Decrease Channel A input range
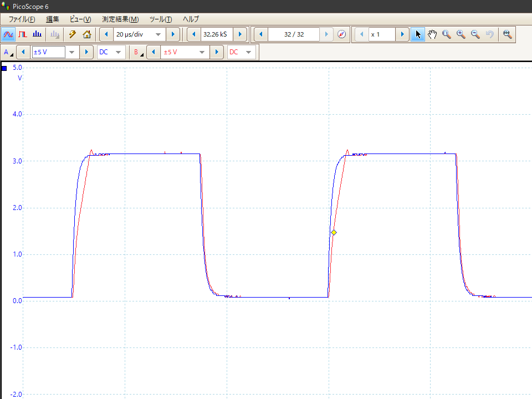This screenshot has width=532, height=399. (23, 52)
